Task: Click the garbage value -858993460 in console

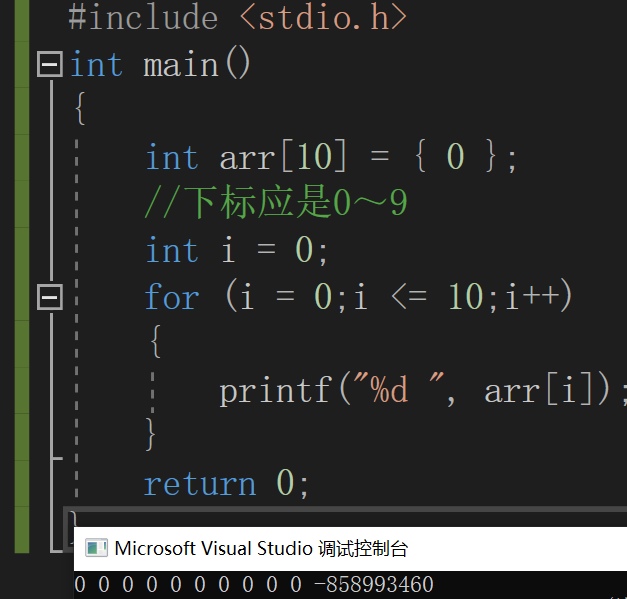Action: [373, 584]
